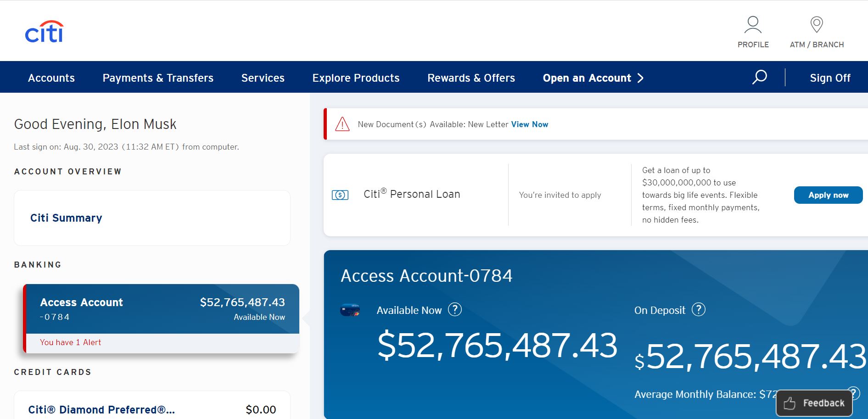Expand the Open an Account chevron arrow
868x419 pixels.
pos(641,78)
